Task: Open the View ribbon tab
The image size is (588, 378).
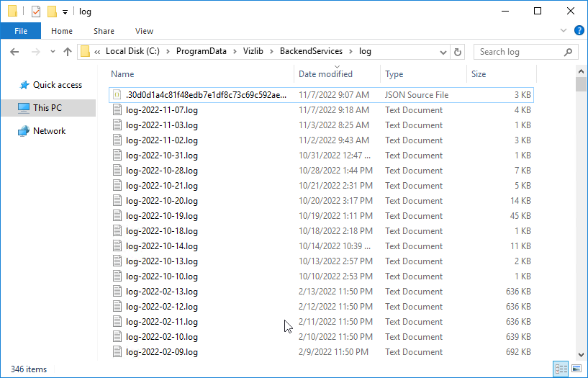Action: tap(144, 31)
